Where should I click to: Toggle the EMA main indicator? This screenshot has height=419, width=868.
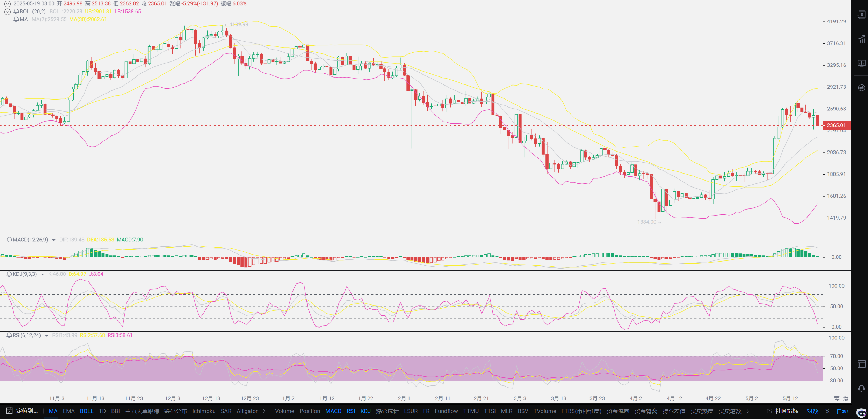point(69,411)
